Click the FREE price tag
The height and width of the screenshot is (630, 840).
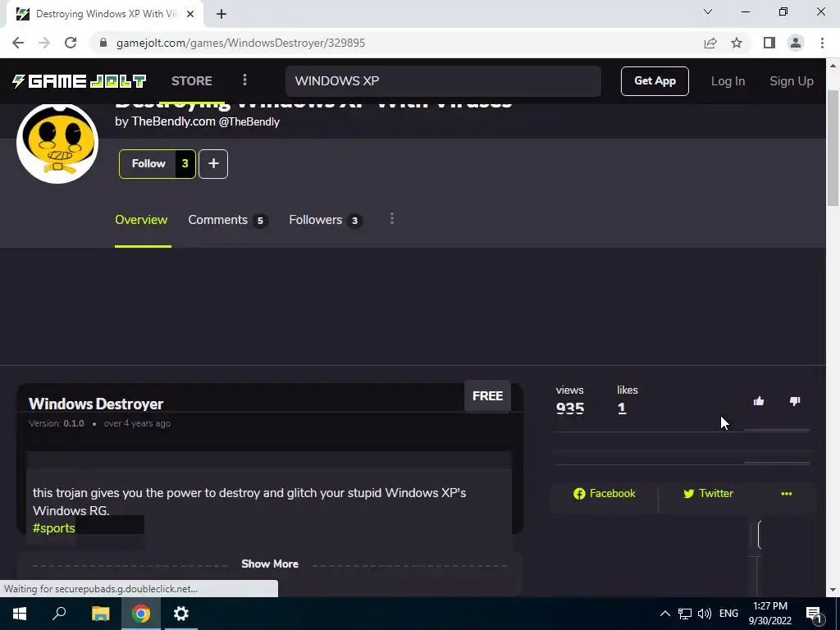pos(487,396)
